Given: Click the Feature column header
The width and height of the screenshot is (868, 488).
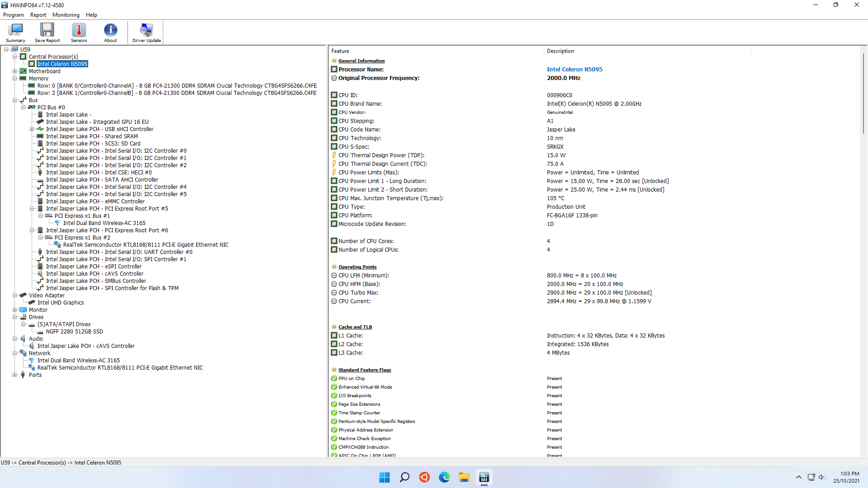Looking at the screenshot, I should click(436, 51).
